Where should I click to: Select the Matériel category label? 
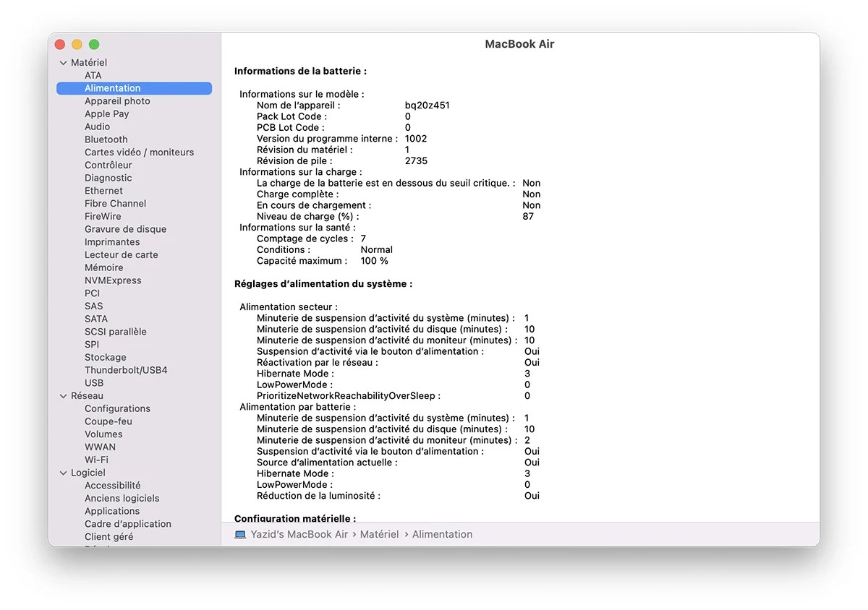click(x=89, y=63)
